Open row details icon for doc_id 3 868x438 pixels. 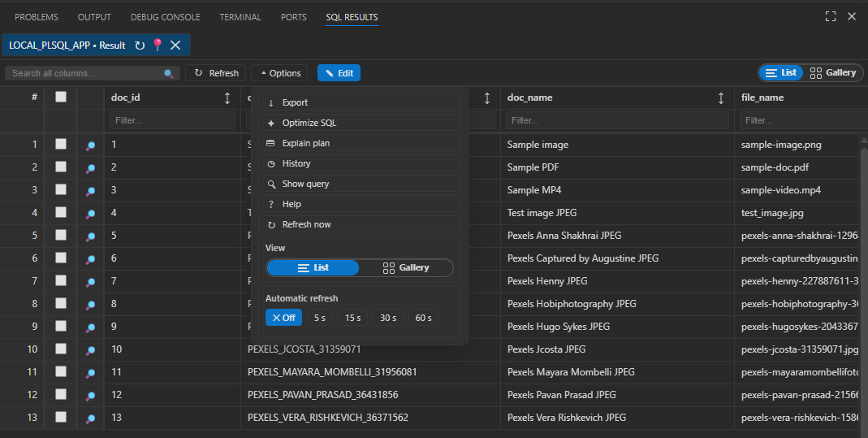click(x=90, y=191)
